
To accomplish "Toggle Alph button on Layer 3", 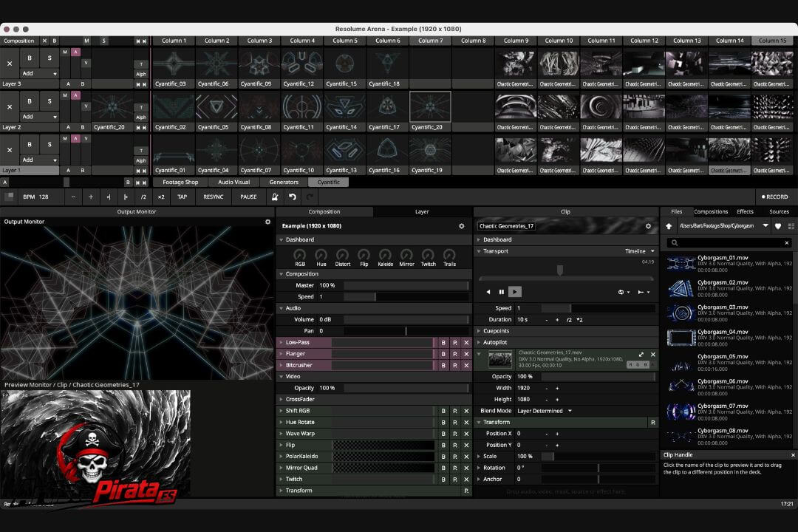I will pos(141,74).
